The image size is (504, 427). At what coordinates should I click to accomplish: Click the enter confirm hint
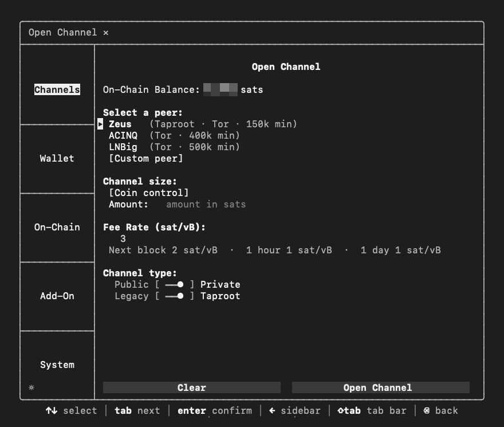click(214, 410)
